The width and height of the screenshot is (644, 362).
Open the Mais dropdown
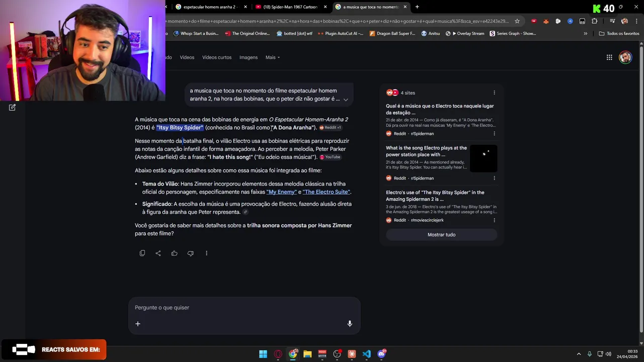[273, 57]
